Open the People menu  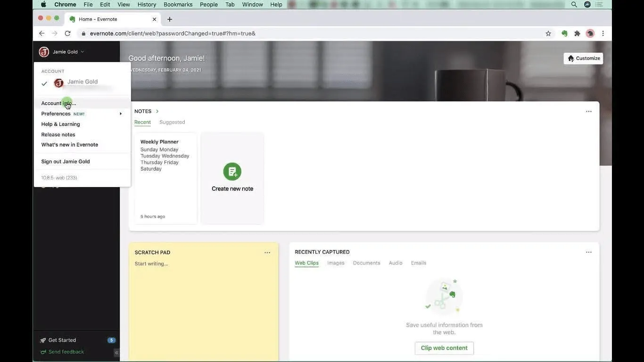click(x=209, y=4)
